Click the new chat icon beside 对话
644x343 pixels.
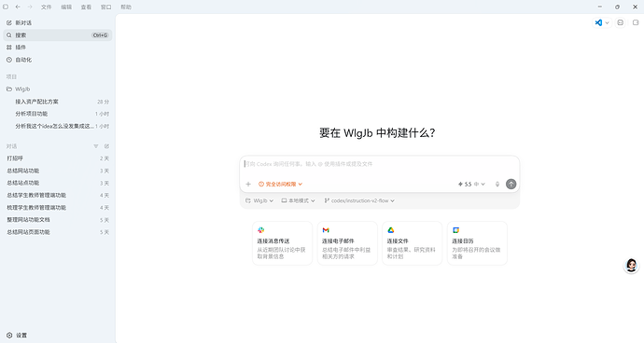click(106, 146)
